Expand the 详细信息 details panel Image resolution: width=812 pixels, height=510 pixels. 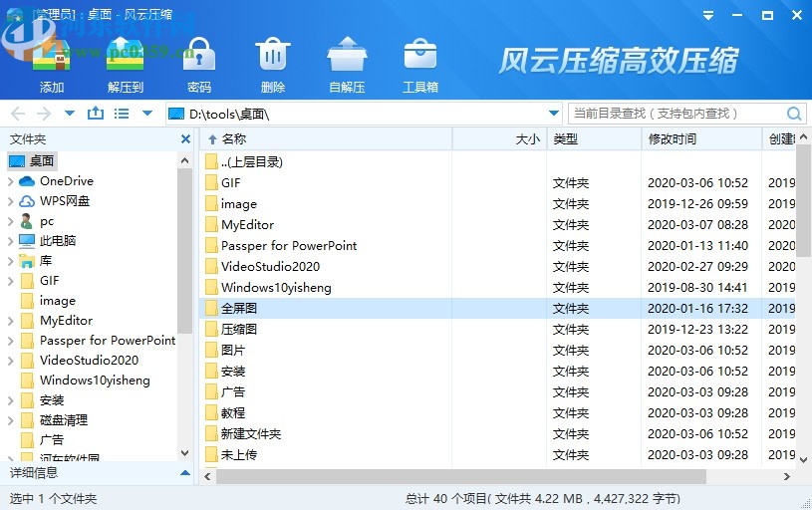(185, 473)
